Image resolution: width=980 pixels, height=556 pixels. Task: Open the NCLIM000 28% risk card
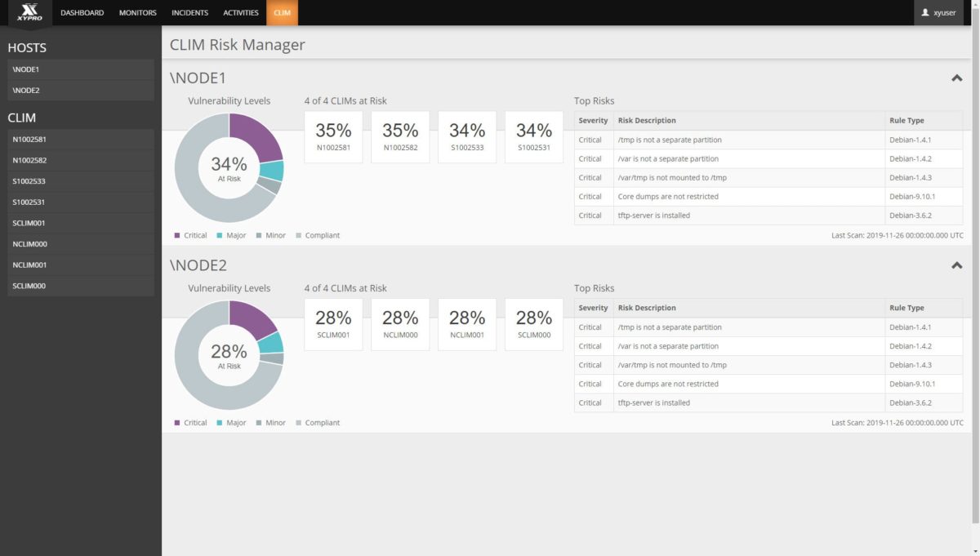pyautogui.click(x=400, y=324)
